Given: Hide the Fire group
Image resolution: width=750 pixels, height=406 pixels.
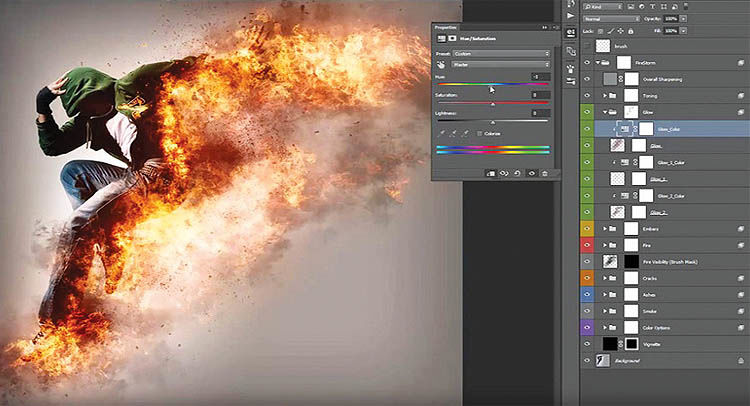Looking at the screenshot, I should [587, 245].
